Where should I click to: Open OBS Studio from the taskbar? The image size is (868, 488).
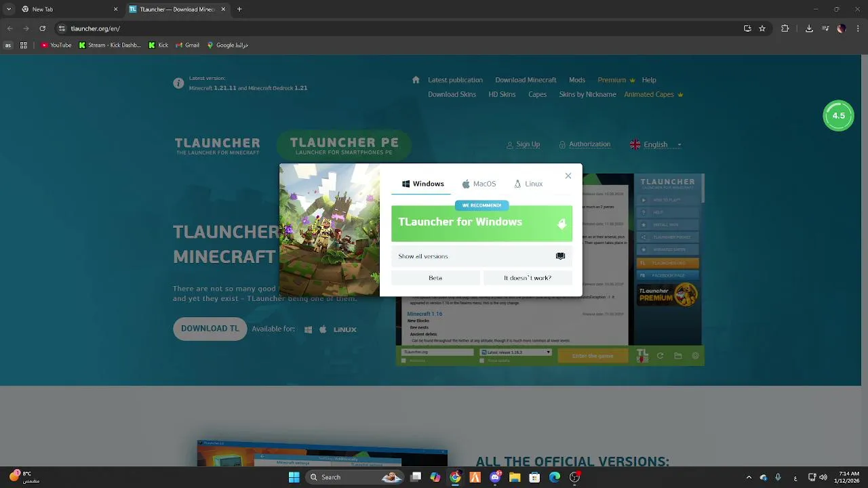(575, 477)
